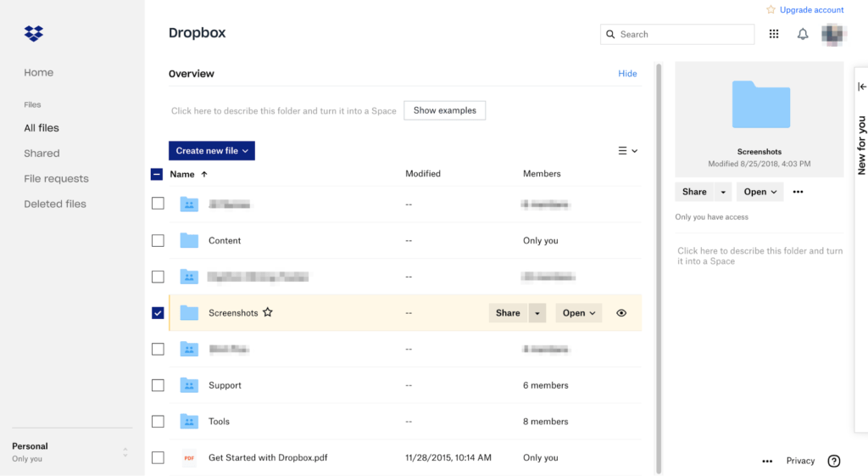Screen dimensions: 868x476
Task: Click the Upgrade account link
Action: pos(811,10)
